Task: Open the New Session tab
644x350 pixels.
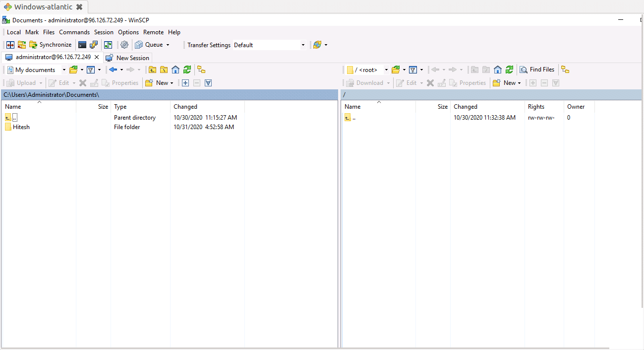Action: pos(127,58)
